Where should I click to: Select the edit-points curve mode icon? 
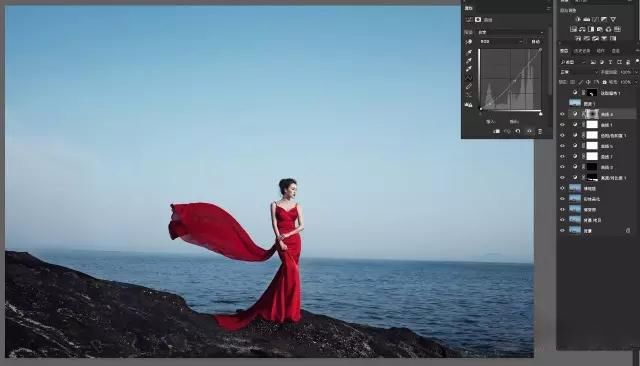(x=469, y=77)
